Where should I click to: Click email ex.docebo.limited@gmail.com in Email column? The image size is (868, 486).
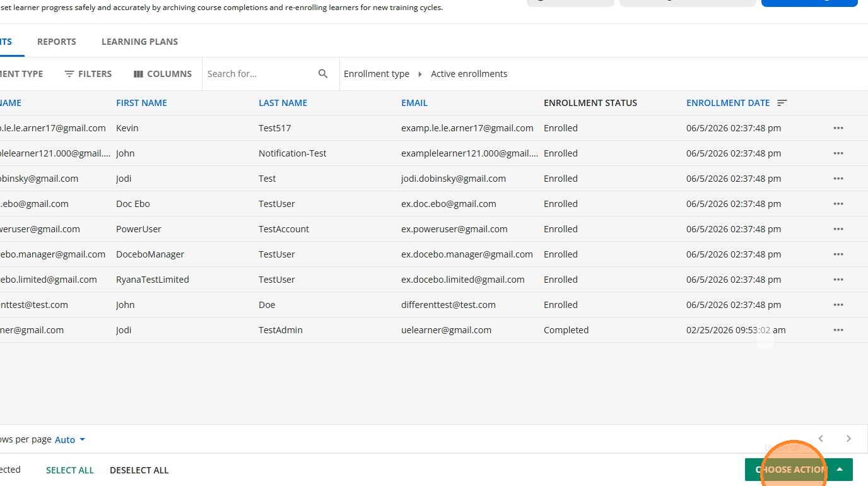coord(463,280)
